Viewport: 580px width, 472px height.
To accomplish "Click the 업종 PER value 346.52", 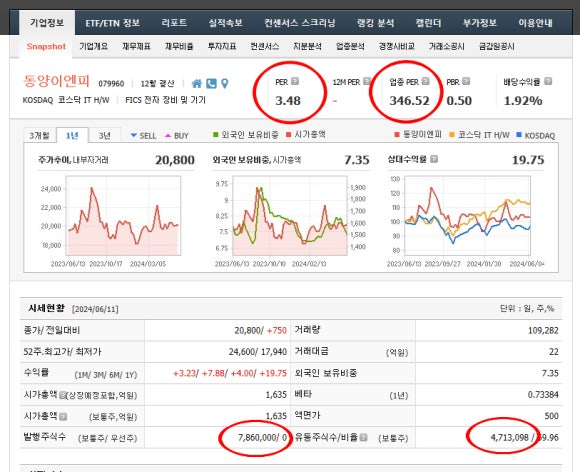I will pos(409,101).
